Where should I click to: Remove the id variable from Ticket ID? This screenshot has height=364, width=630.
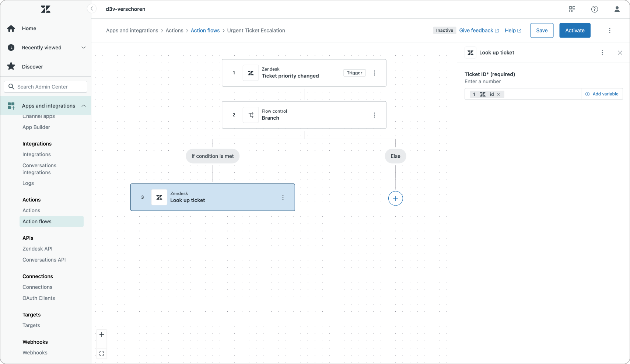point(498,94)
